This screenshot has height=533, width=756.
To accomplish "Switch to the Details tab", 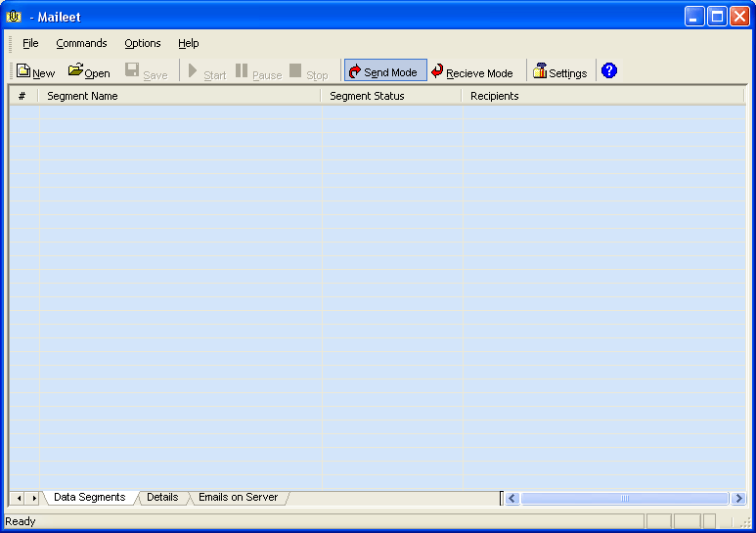I will (x=162, y=498).
